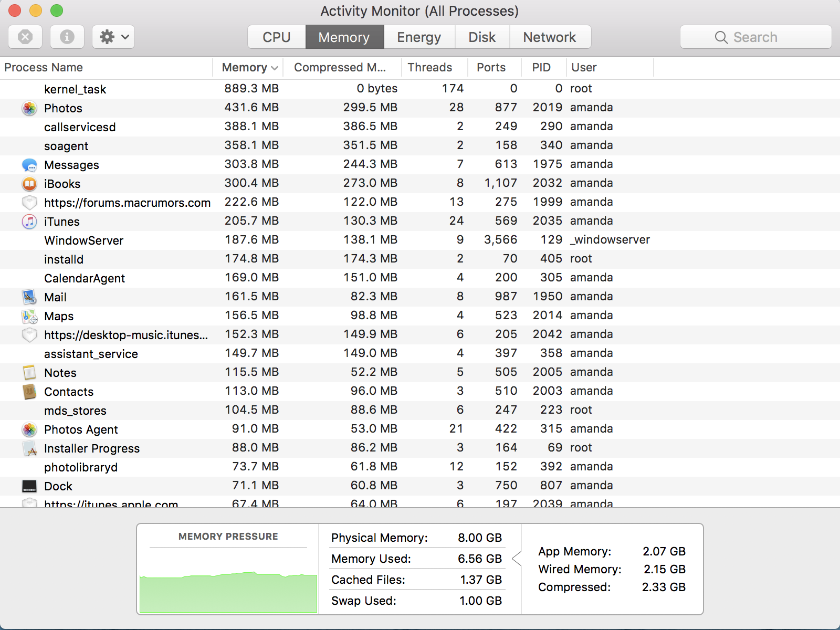
Task: Click the Swap Used 1.00 GB value
Action: click(x=481, y=601)
